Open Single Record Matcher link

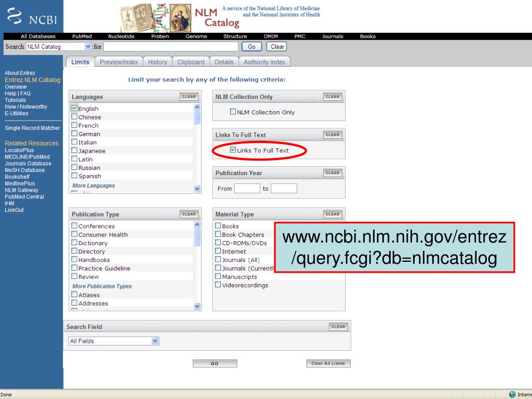pos(32,128)
